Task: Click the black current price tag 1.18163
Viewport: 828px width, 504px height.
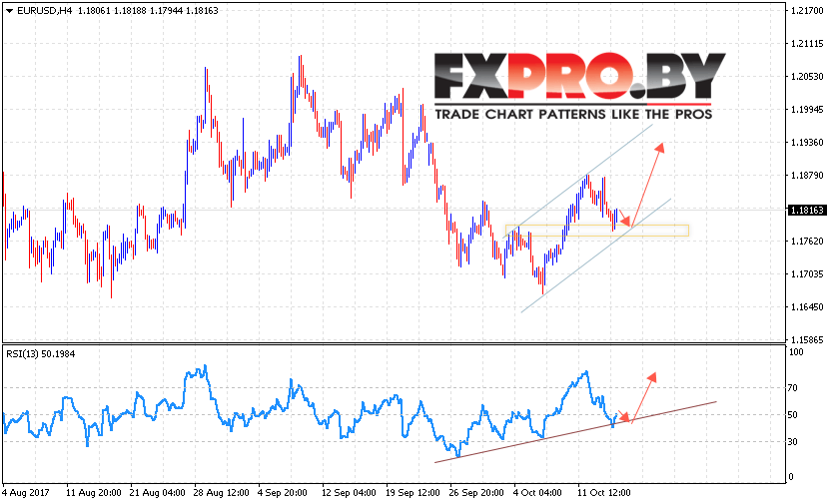Action: coord(806,210)
